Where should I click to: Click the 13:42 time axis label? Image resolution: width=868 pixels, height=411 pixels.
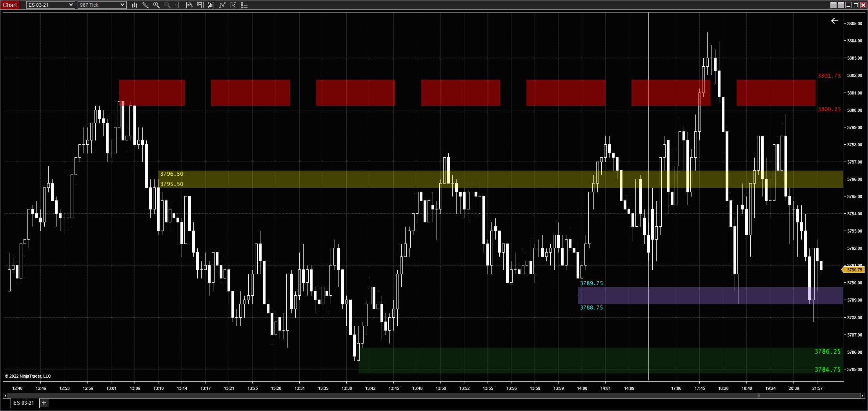[x=370, y=388]
